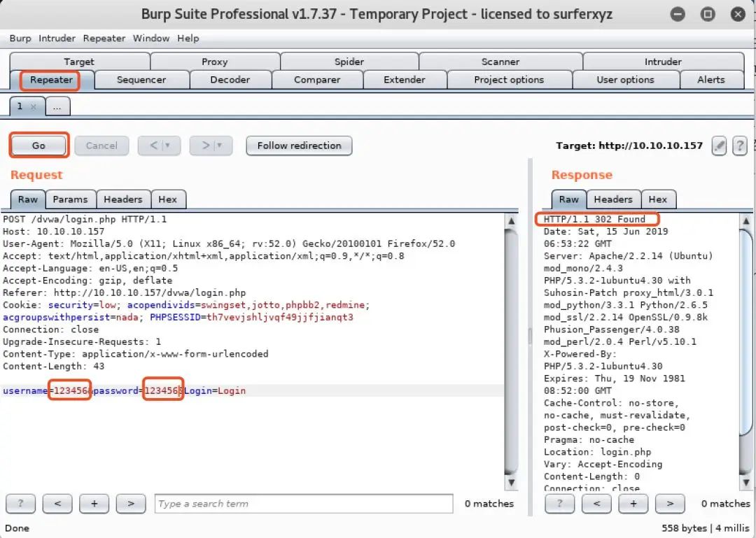The image size is (756, 538).
Task: Go to previous match in request search
Action: tap(57, 504)
